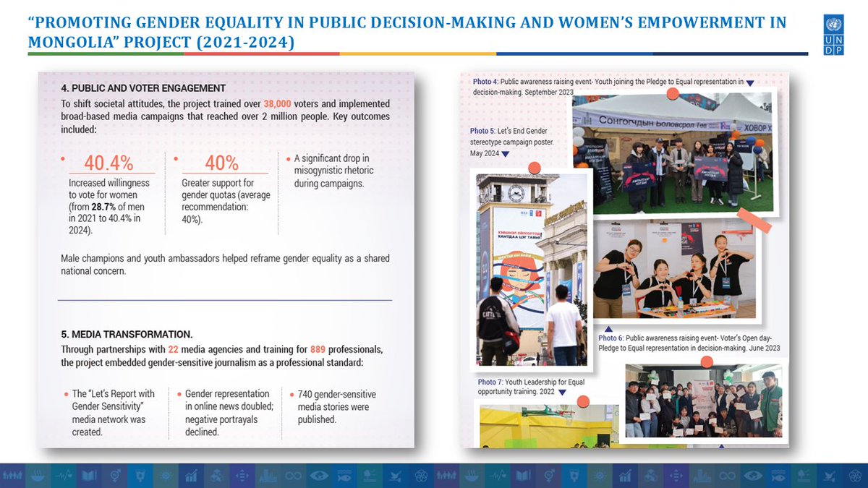Click the Reduced Inequalities arrows icon, left footer strip
Image resolution: width=868 pixels, height=488 pixels.
click(x=242, y=475)
